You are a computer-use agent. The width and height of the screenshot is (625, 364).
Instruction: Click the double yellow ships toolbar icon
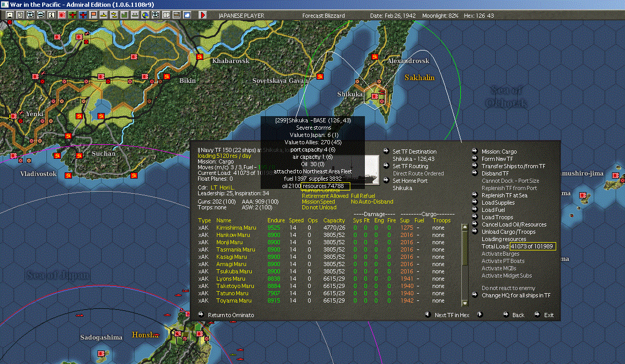pyautogui.click(x=114, y=15)
